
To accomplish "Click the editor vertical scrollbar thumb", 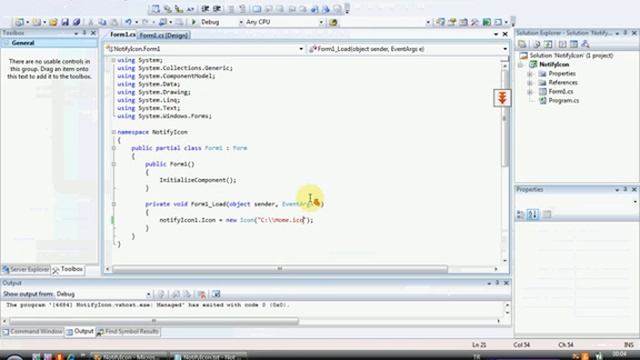I will (504, 118).
